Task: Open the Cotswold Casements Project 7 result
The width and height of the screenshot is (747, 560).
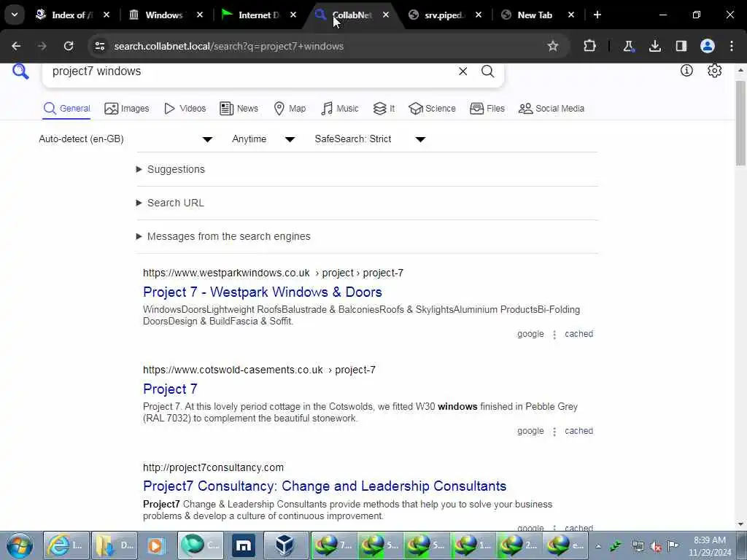Action: (x=170, y=389)
